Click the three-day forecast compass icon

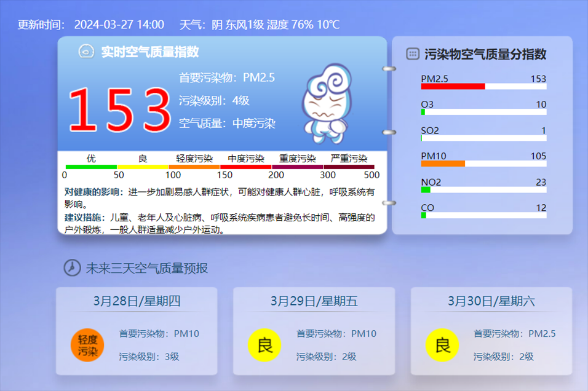click(x=72, y=268)
